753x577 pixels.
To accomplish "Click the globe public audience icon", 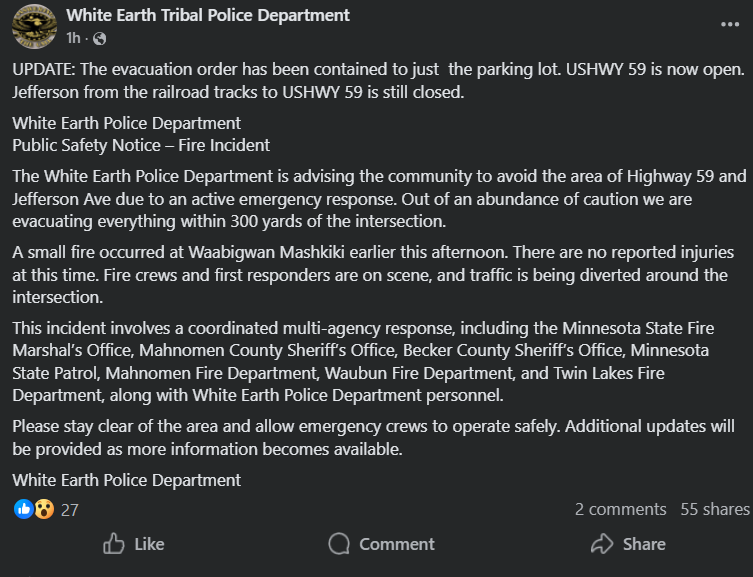I will coord(99,38).
